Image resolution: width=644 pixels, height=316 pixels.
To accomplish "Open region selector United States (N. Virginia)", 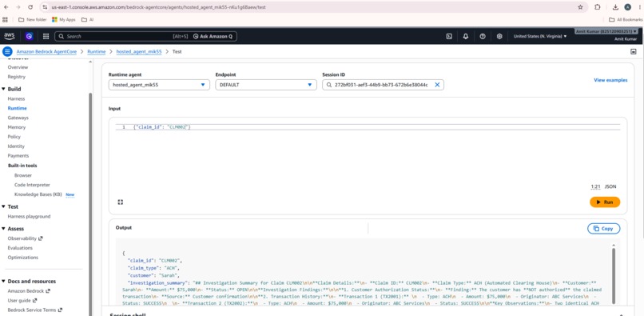I will pos(540,36).
